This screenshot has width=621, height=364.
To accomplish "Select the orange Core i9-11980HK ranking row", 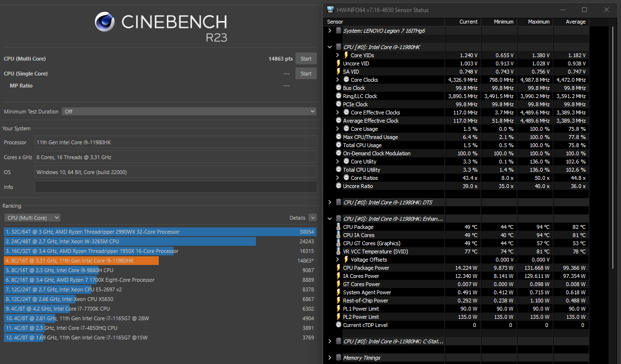I will [160, 261].
